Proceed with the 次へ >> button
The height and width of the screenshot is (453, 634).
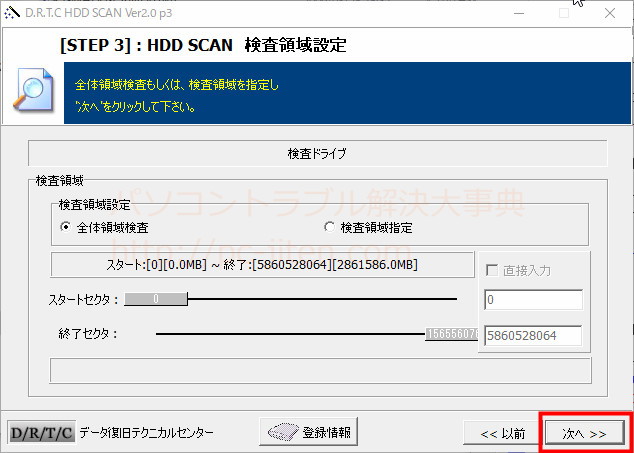point(584,434)
